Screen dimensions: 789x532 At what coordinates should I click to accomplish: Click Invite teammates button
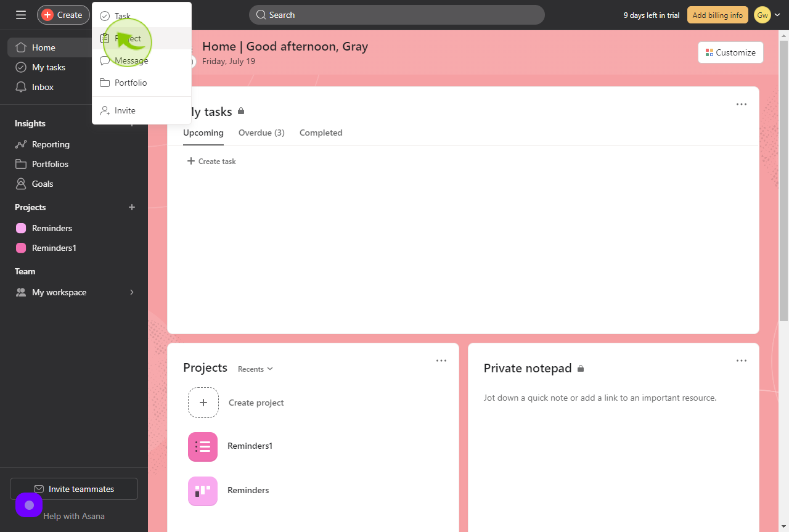(x=74, y=489)
